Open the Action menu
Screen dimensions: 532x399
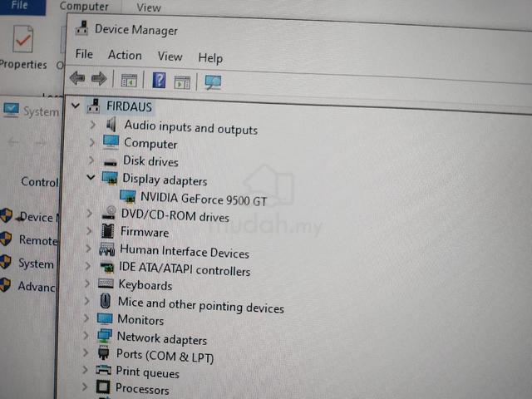(x=125, y=55)
